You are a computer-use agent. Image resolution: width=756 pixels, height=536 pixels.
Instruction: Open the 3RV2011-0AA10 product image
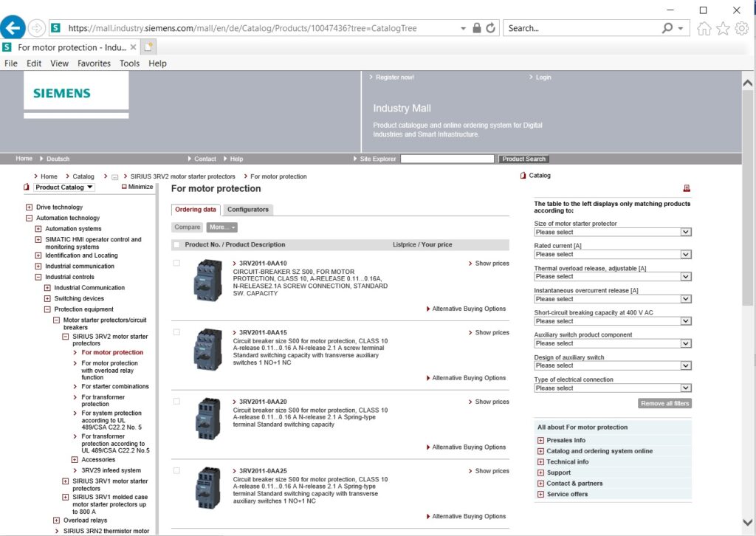pyautogui.click(x=207, y=281)
